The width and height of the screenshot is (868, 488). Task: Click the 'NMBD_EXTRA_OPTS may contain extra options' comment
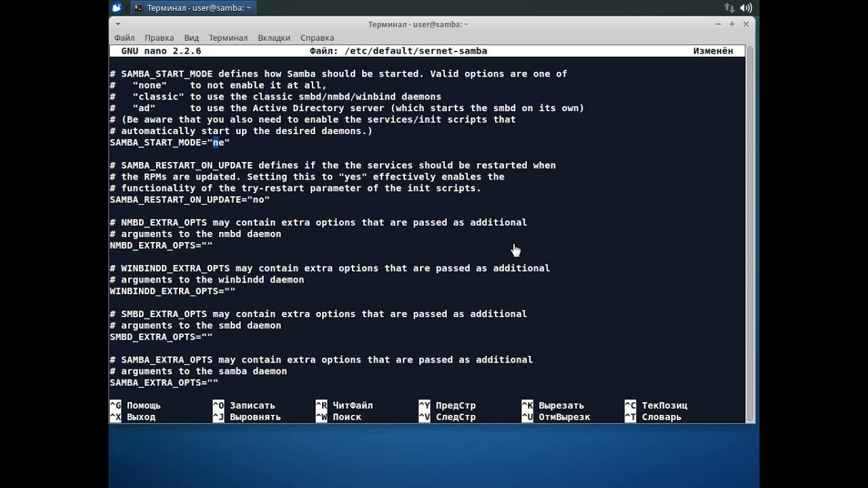pos(319,222)
